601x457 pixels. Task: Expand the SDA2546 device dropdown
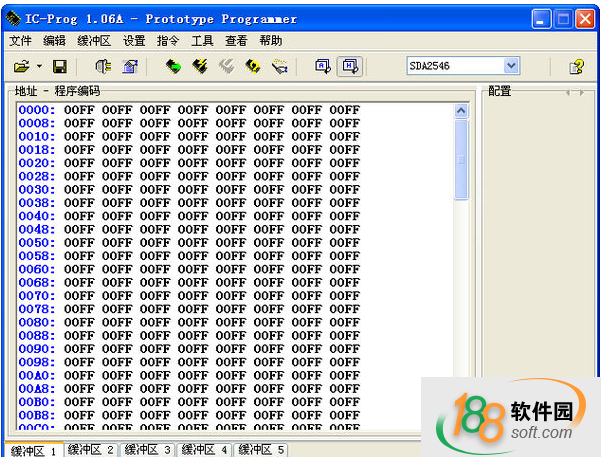[511, 66]
